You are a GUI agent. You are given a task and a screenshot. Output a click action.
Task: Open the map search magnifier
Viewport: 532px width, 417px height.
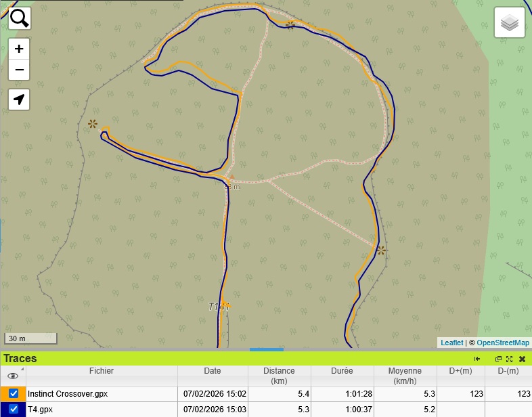click(x=20, y=18)
